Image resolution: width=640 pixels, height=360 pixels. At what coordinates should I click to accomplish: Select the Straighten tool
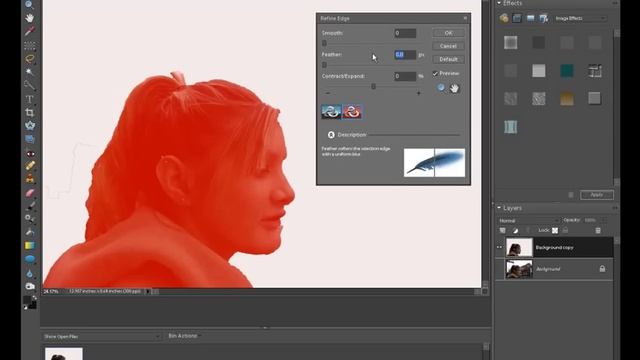point(29,139)
